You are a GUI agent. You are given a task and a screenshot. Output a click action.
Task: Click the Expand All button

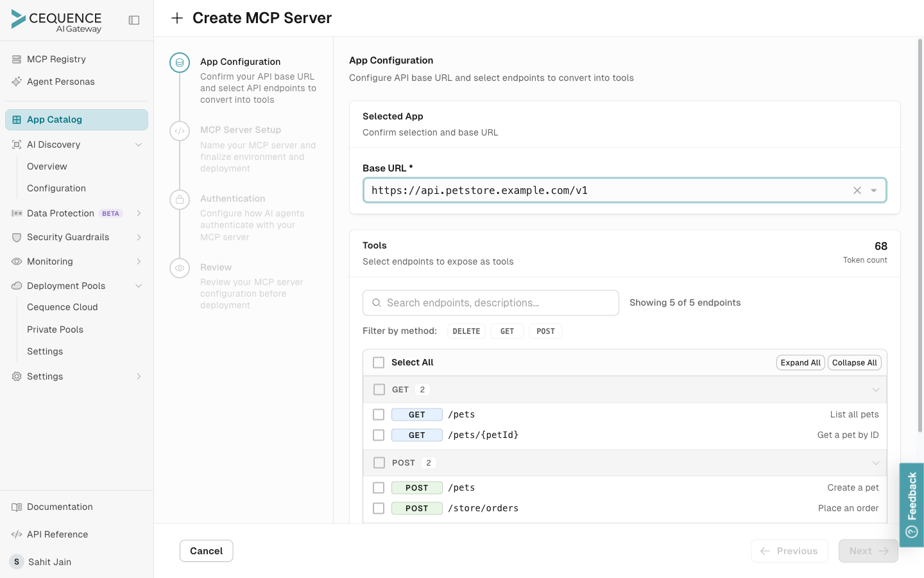click(x=800, y=363)
